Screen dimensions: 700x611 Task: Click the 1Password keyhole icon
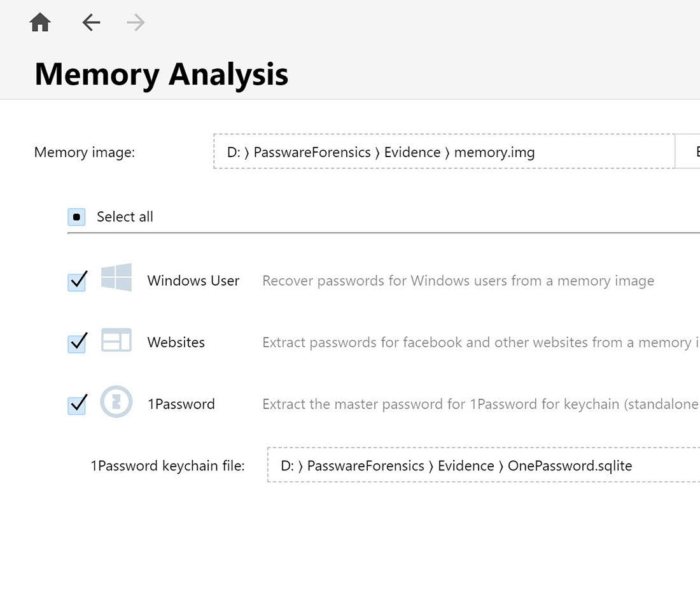(116, 402)
